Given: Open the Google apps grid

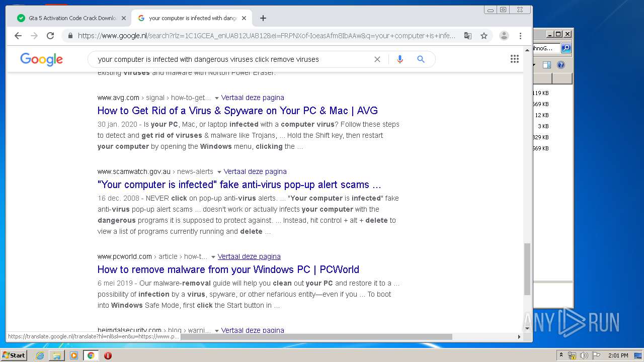Looking at the screenshot, I should coord(514,59).
